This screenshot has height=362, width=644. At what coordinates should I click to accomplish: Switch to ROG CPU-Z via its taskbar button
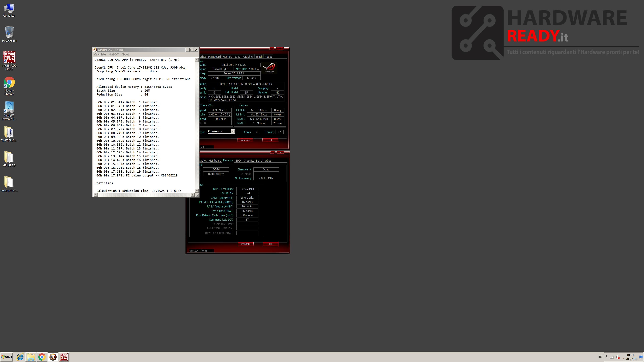64,357
